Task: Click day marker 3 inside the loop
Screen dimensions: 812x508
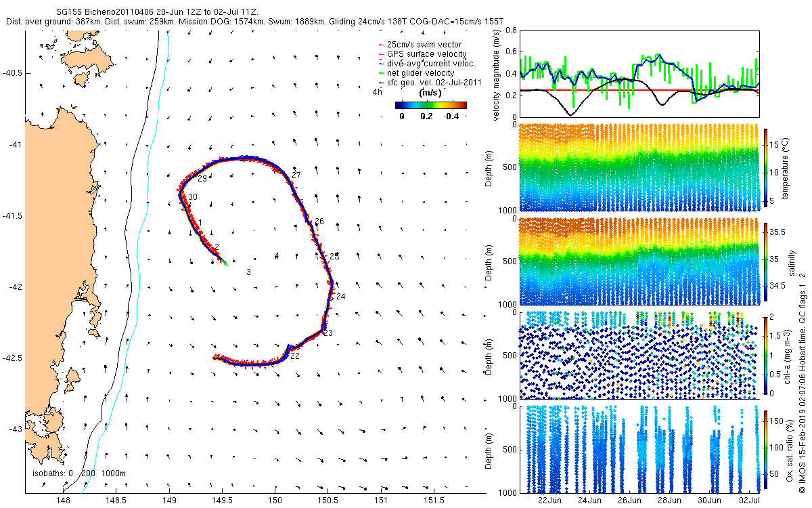Action: tap(249, 272)
